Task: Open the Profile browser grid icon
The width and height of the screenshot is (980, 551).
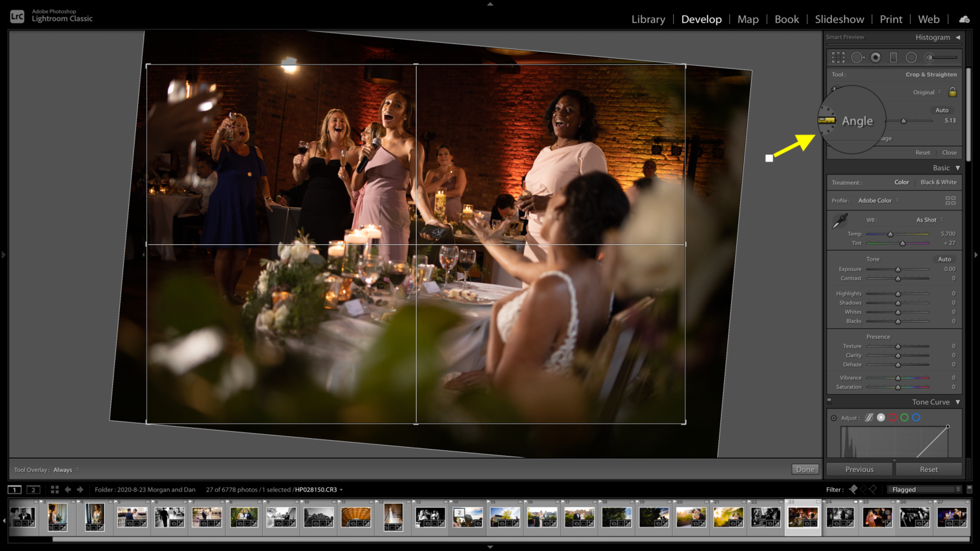Action: coord(951,200)
